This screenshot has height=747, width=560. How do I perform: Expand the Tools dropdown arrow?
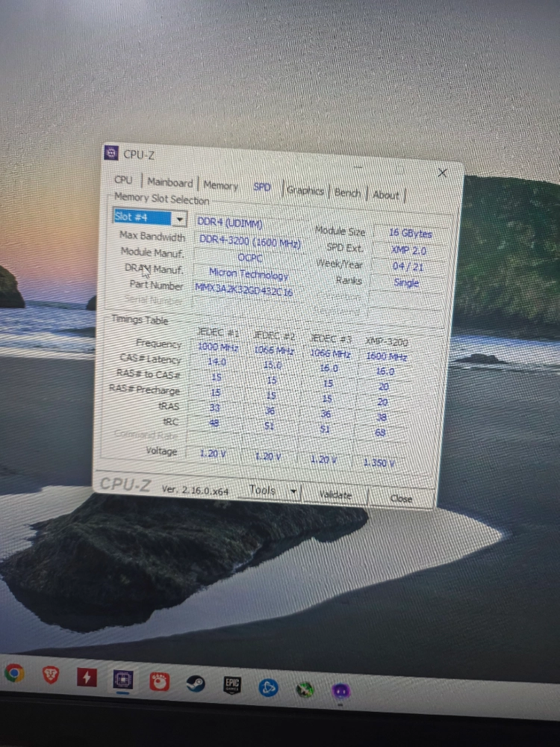point(293,492)
